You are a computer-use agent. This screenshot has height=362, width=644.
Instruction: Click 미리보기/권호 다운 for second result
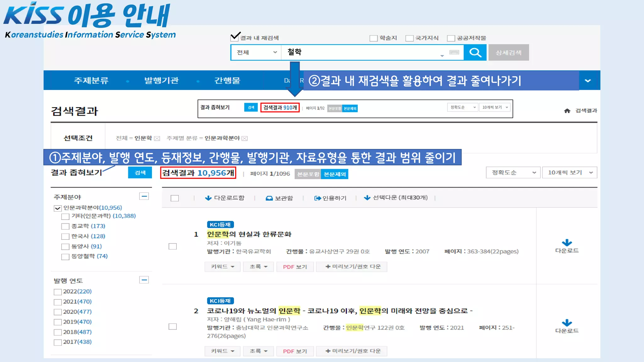[x=352, y=351]
